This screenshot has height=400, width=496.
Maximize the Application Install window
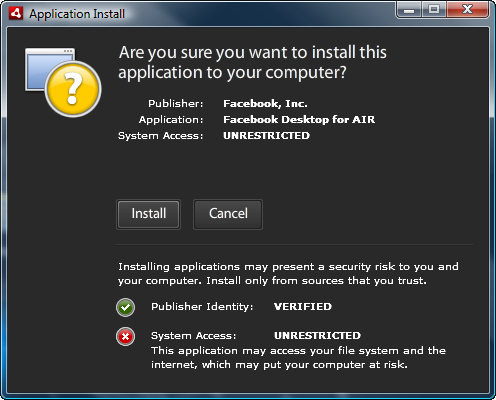[434, 9]
